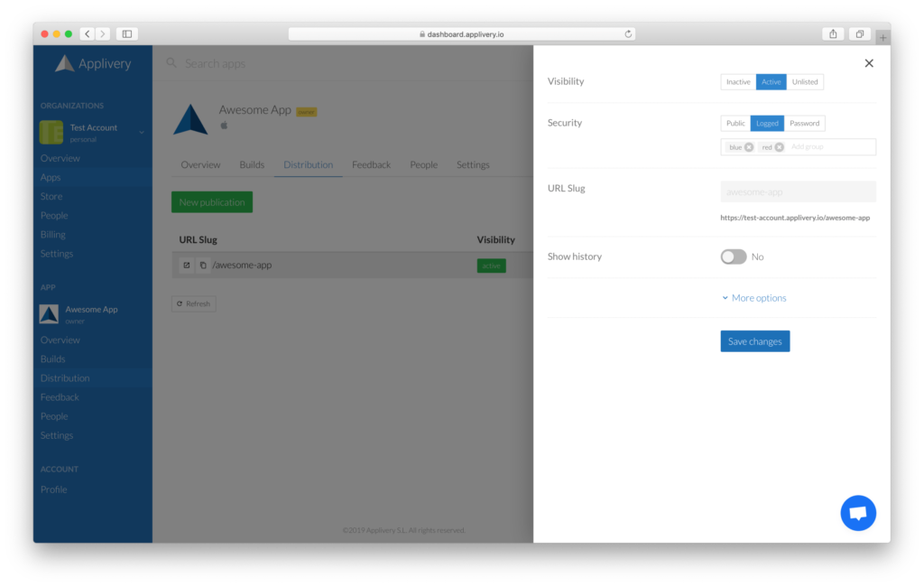This screenshot has width=924, height=587.
Task: Switch to the People tab
Action: 424,164
